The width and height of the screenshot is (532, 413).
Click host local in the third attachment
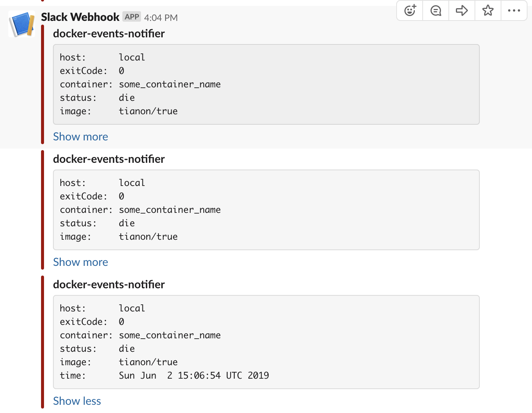102,308
